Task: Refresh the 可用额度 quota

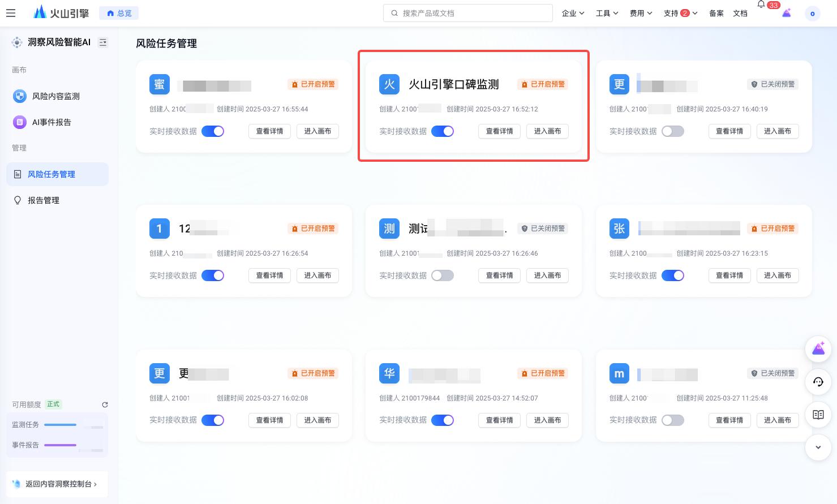Action: pos(105,404)
